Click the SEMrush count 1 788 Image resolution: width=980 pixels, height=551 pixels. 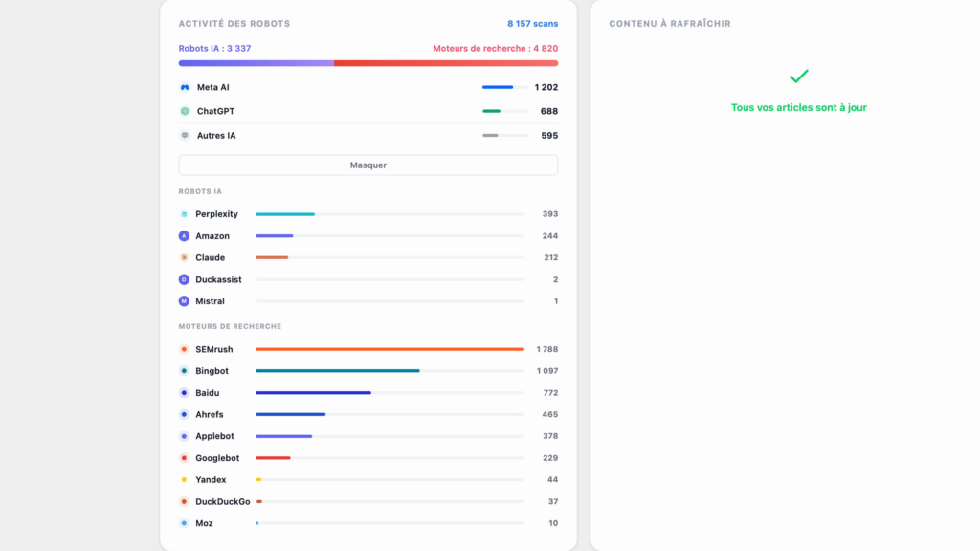(547, 349)
